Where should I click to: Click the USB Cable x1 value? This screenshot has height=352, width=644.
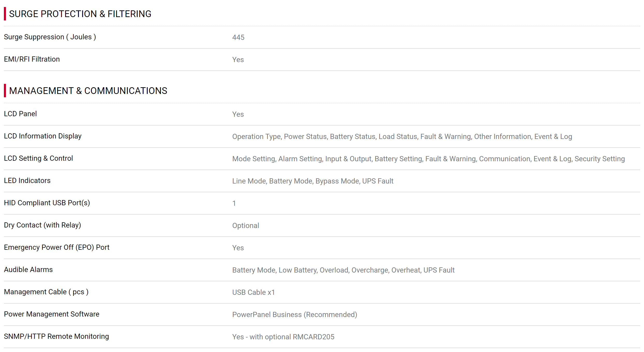(253, 292)
